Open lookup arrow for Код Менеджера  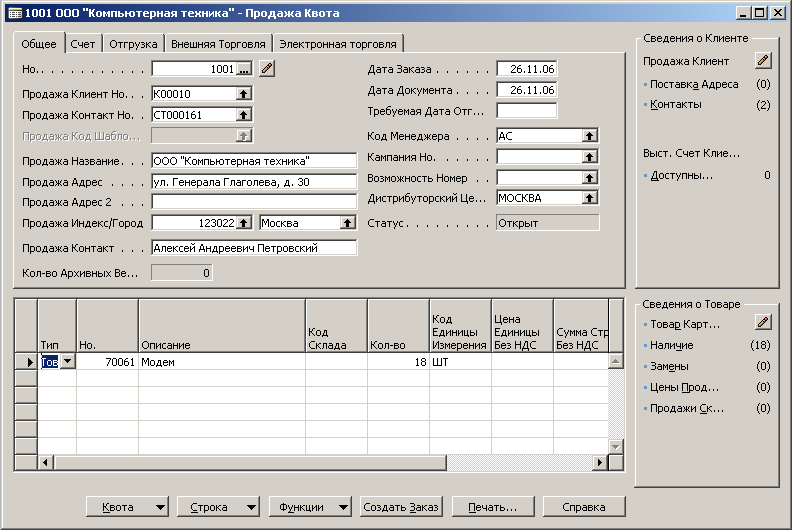coord(589,135)
